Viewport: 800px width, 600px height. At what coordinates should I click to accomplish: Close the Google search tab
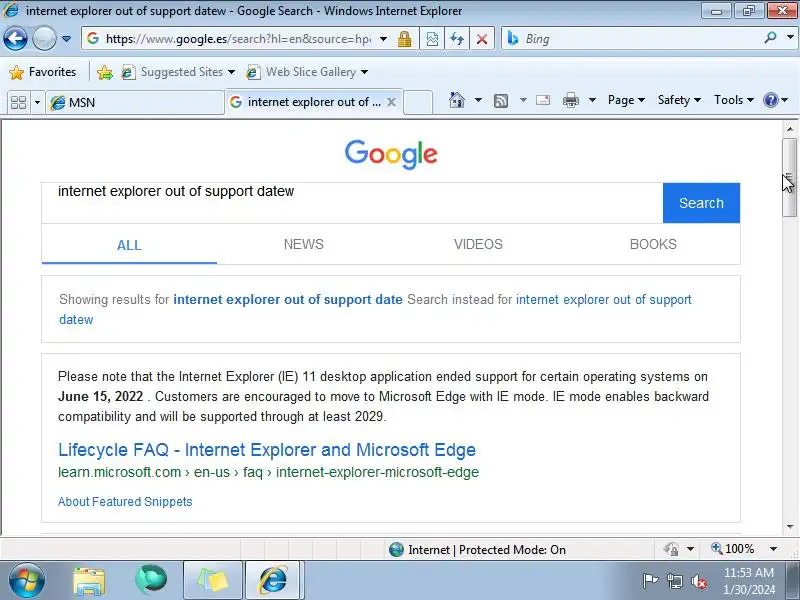click(391, 102)
